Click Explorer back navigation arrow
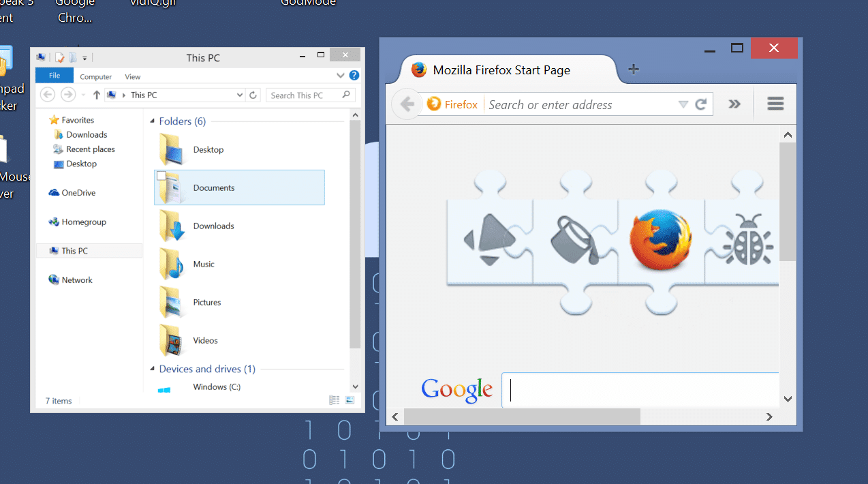The width and height of the screenshot is (868, 484). pyautogui.click(x=47, y=95)
